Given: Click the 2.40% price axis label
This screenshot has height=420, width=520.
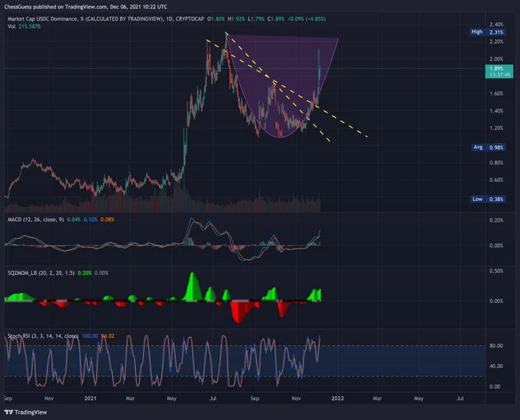Looking at the screenshot, I should pyautogui.click(x=496, y=24).
